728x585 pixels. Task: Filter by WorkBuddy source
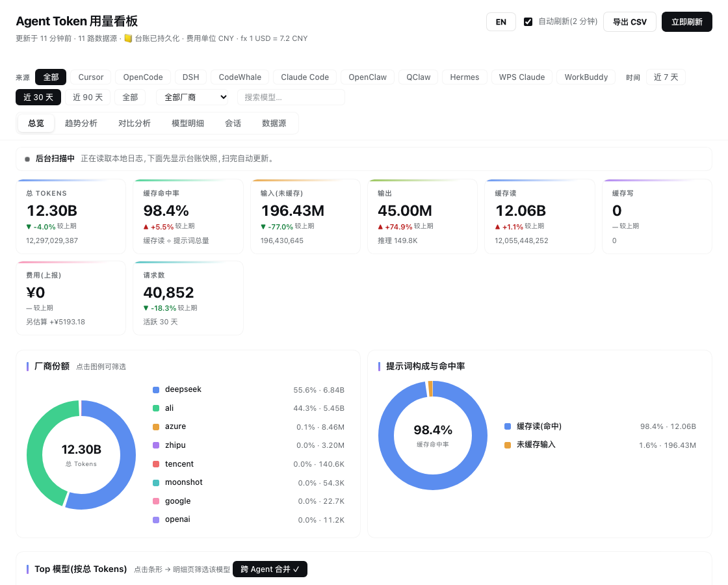pos(586,77)
